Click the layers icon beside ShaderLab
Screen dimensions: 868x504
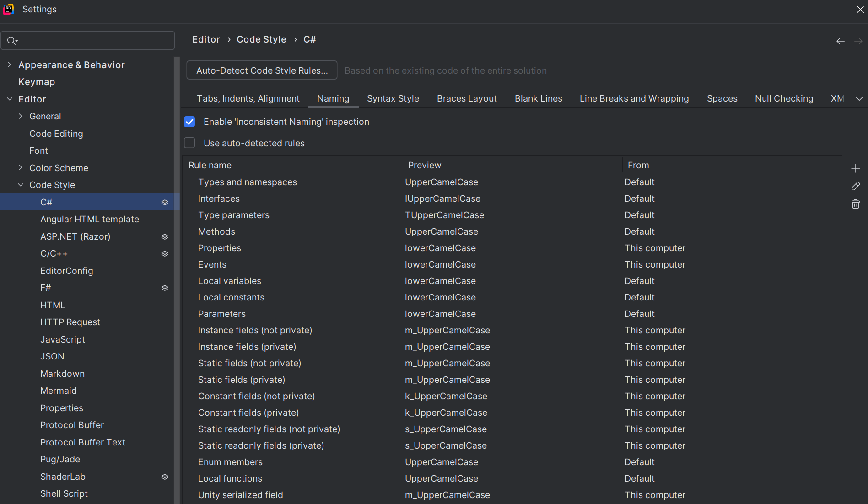point(165,477)
